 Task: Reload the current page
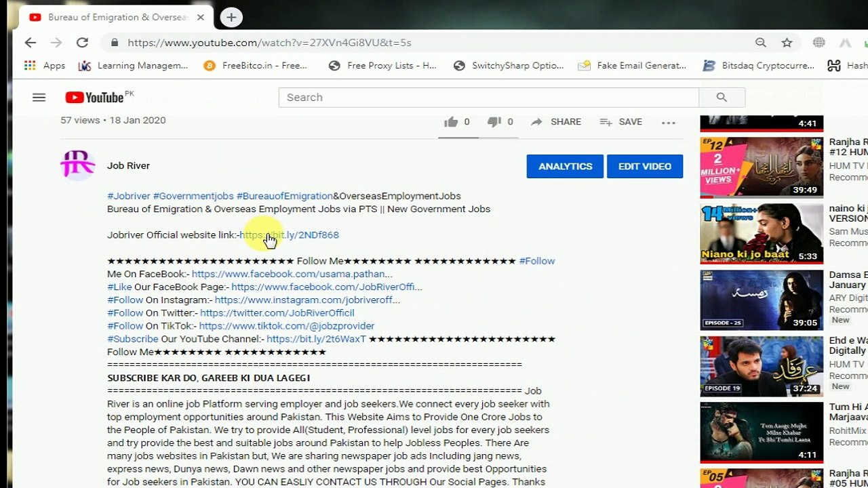[82, 43]
